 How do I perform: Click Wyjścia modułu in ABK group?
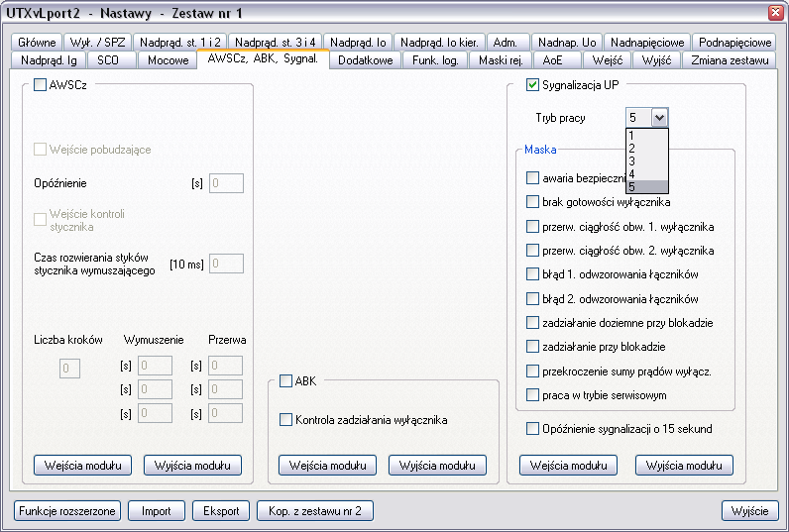(437, 465)
